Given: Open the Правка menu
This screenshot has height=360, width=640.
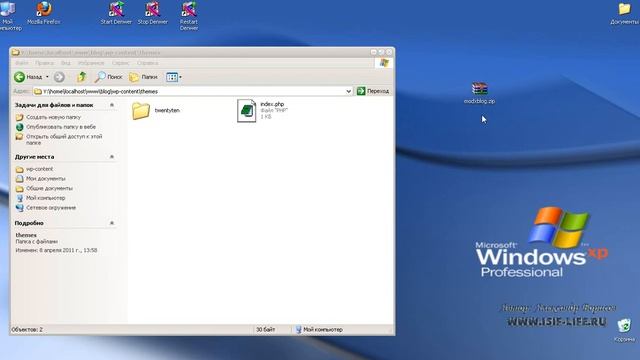Looking at the screenshot, I should (44, 63).
